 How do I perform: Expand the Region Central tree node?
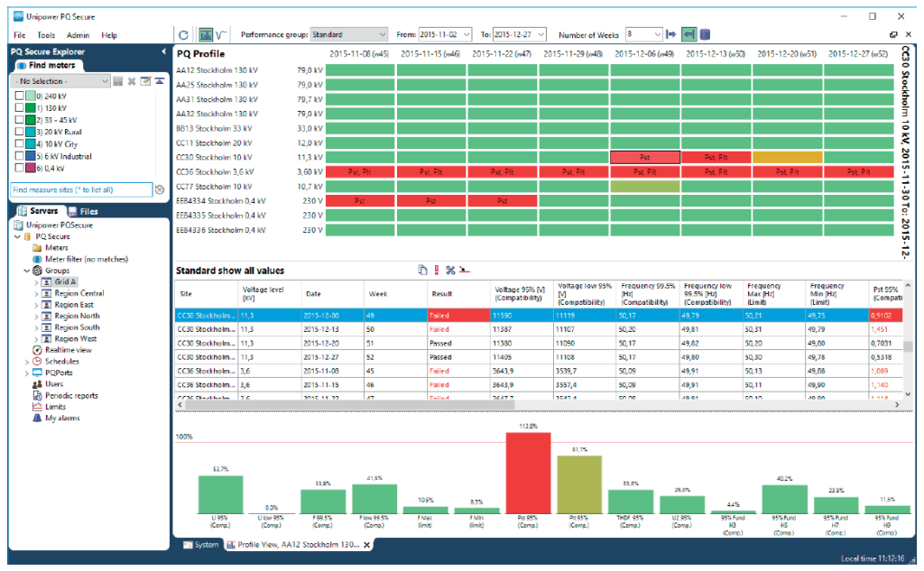(x=36, y=293)
